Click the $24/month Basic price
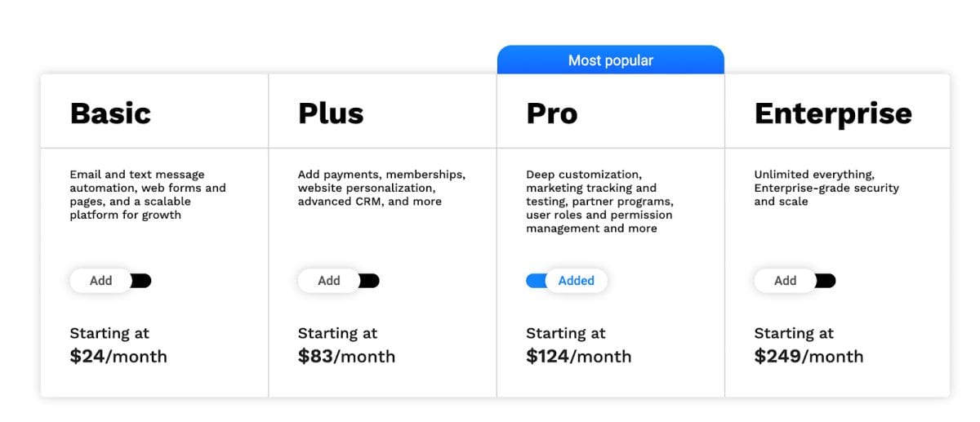Screen dimensions: 980x422 (x=118, y=357)
